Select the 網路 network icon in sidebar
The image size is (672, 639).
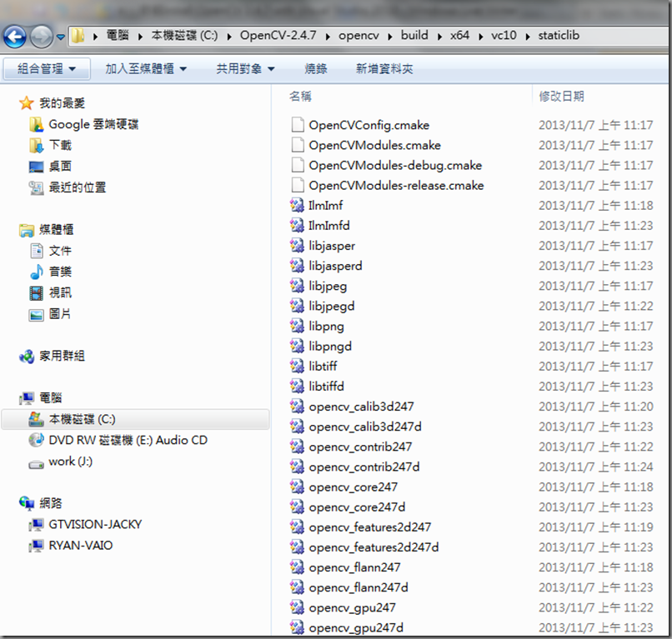click(x=27, y=503)
